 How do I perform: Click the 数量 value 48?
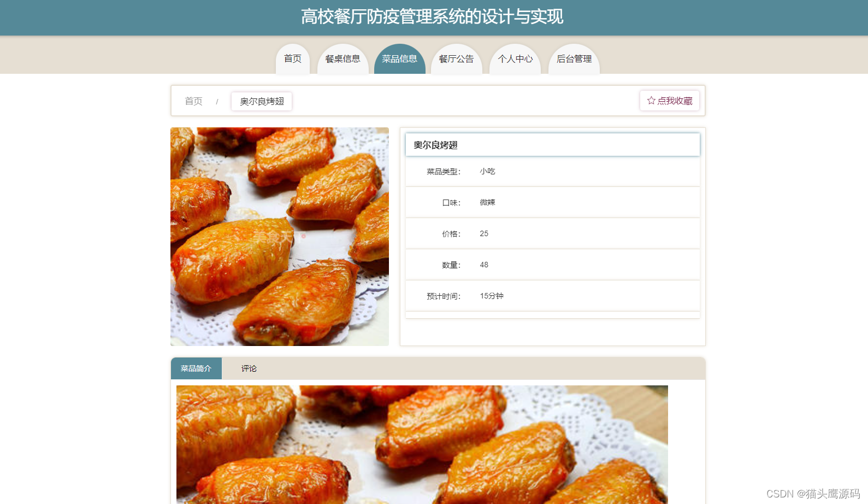click(x=484, y=265)
